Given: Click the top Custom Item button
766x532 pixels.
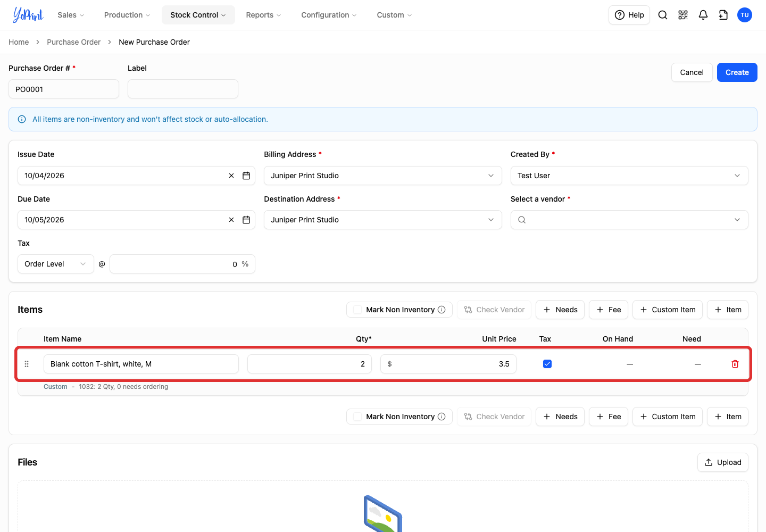Looking at the screenshot, I should pos(668,310).
